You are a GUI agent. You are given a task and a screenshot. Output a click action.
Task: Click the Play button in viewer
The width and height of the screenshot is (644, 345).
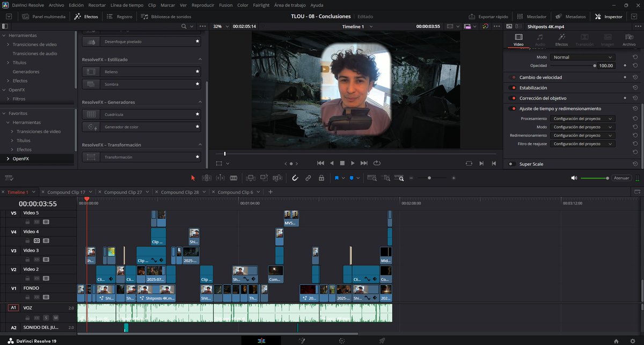coord(353,163)
